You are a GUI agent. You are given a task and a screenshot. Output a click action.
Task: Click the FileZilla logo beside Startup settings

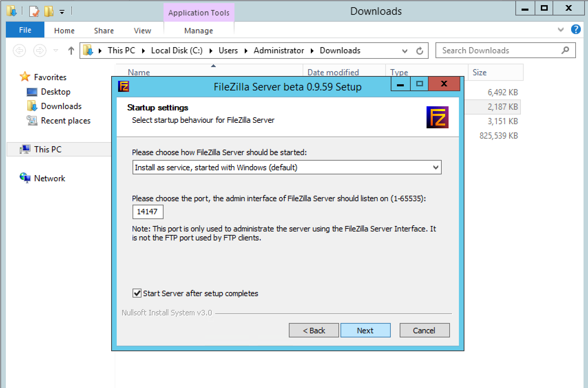click(x=438, y=117)
